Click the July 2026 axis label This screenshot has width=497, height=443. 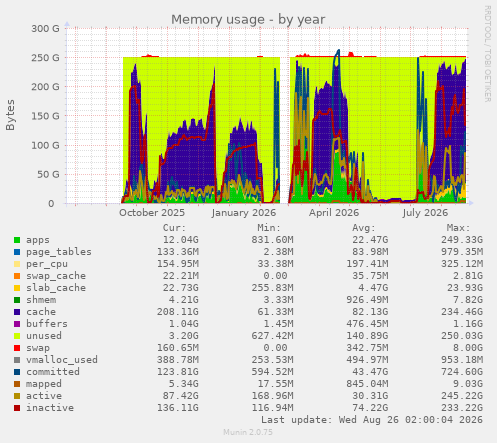click(425, 213)
